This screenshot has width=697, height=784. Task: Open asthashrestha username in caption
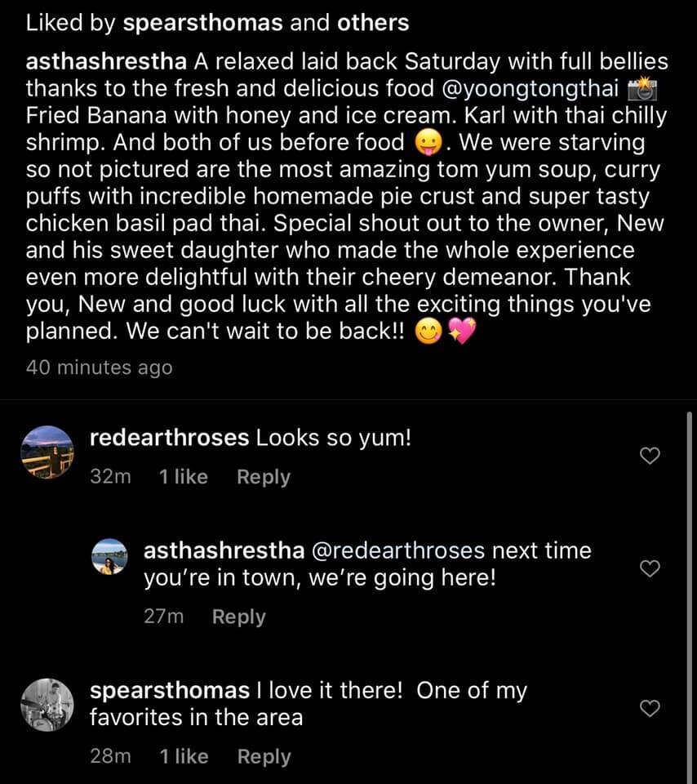[x=107, y=62]
